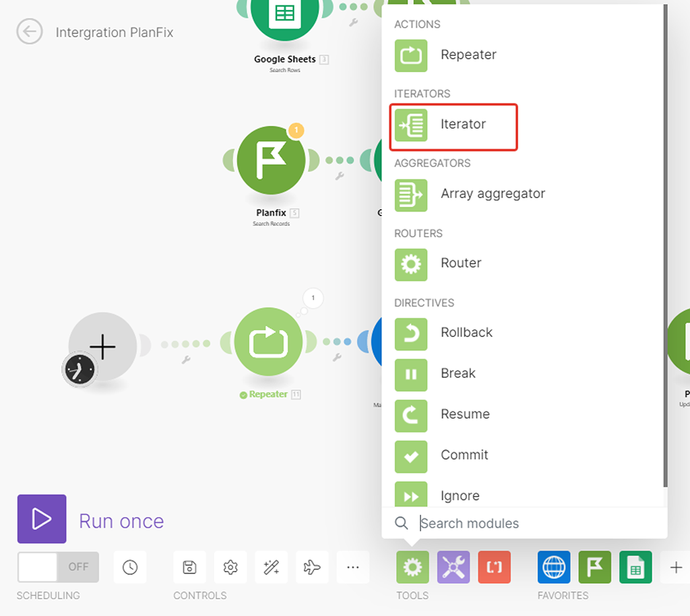Choose the Rollback directive

tap(443, 334)
